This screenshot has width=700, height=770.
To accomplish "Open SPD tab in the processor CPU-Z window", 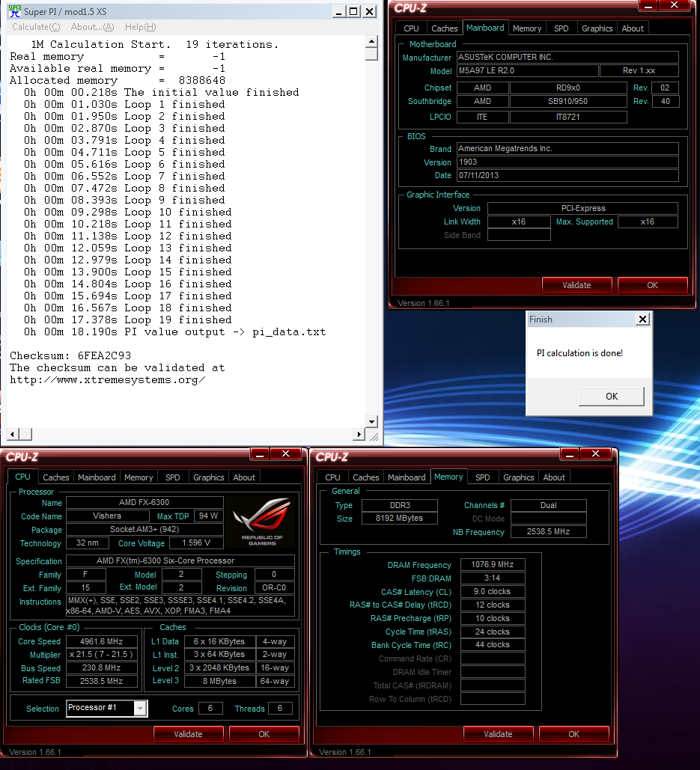I will click(x=172, y=477).
